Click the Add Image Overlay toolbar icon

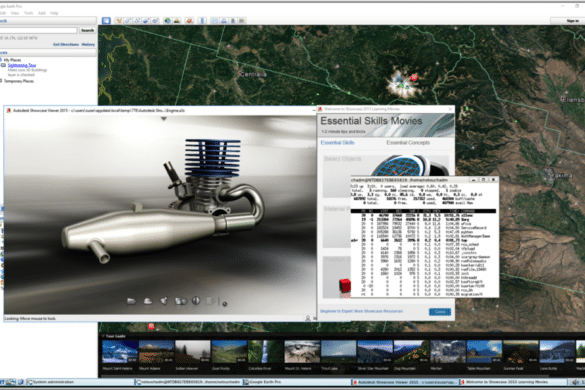[x=146, y=21]
